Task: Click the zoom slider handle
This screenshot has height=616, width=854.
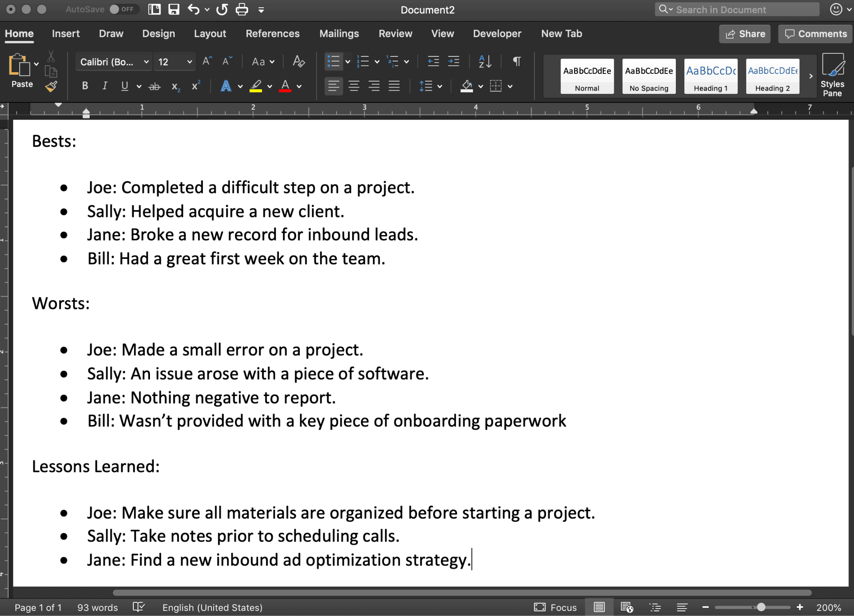Action: click(x=761, y=607)
